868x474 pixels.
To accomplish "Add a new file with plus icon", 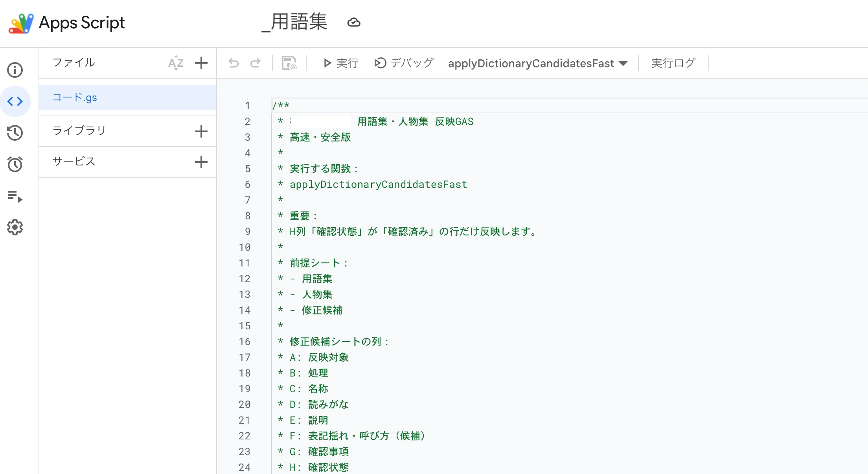I will [201, 63].
